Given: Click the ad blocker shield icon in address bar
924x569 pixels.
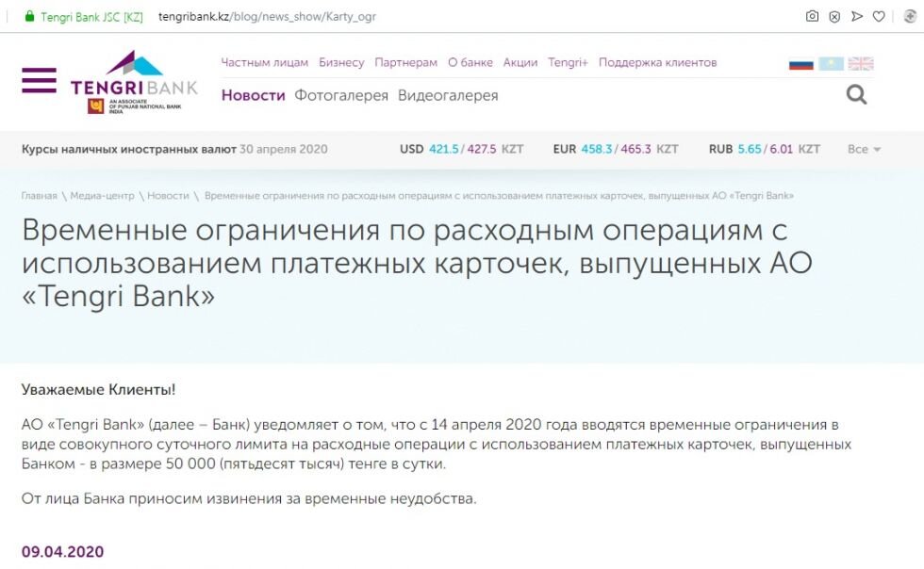Looking at the screenshot, I should point(834,17).
